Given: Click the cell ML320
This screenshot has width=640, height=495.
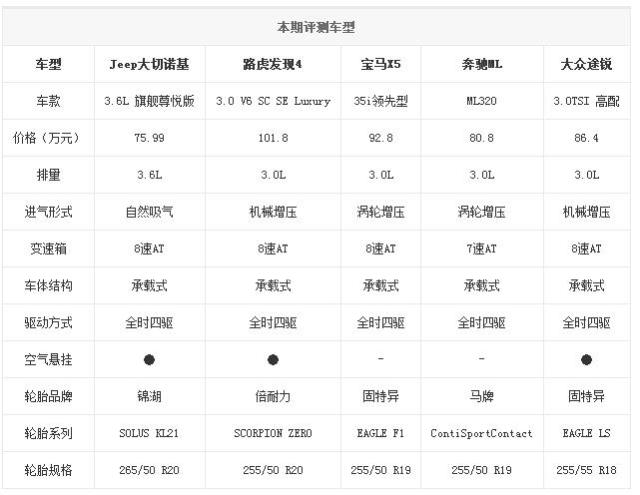Looking at the screenshot, I should [x=482, y=101].
